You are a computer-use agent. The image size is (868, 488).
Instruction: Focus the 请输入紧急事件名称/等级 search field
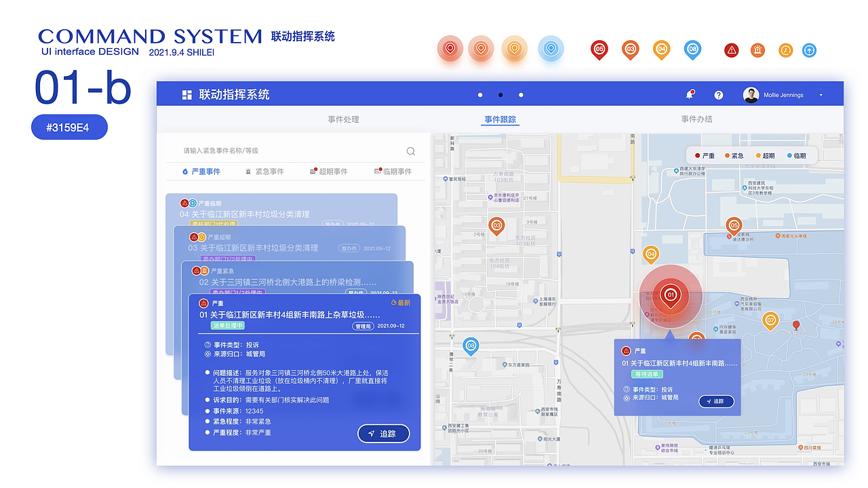[295, 150]
